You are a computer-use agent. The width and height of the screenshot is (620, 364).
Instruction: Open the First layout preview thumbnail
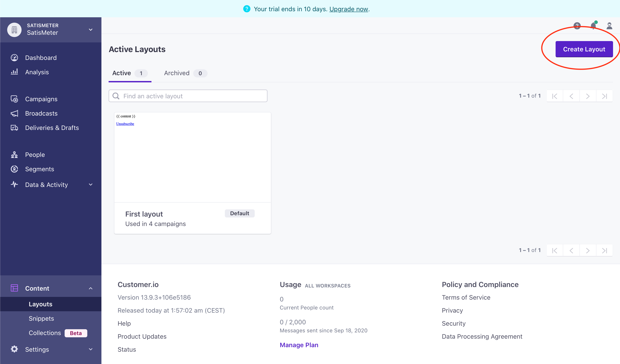[x=193, y=157]
